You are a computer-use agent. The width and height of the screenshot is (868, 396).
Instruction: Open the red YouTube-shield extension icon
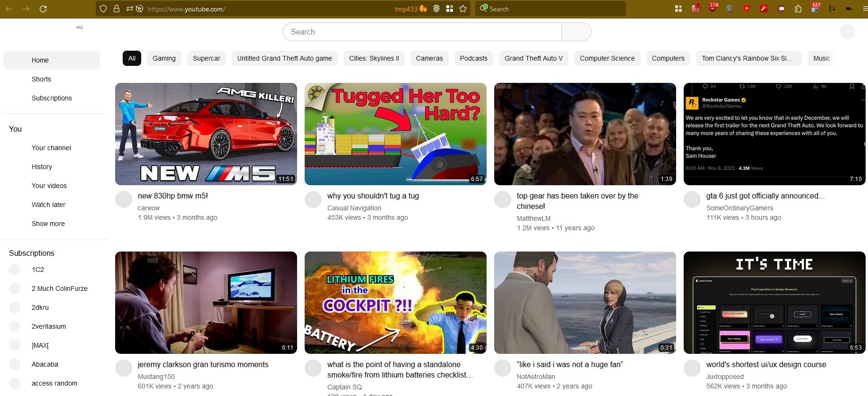tap(747, 9)
